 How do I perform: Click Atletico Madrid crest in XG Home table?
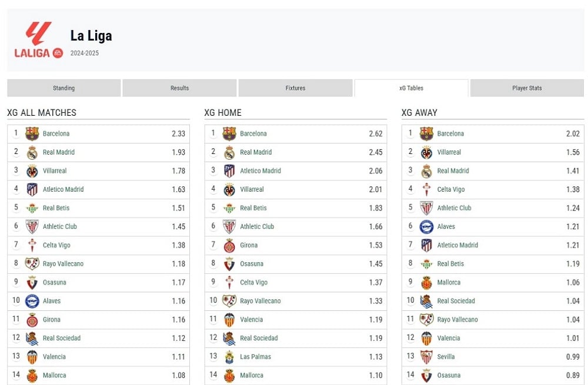pos(229,170)
